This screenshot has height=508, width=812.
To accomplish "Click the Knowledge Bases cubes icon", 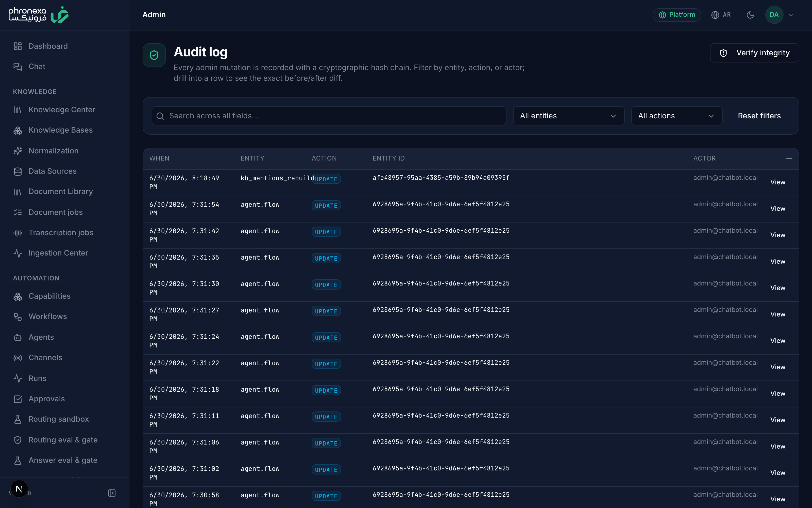I will [18, 130].
